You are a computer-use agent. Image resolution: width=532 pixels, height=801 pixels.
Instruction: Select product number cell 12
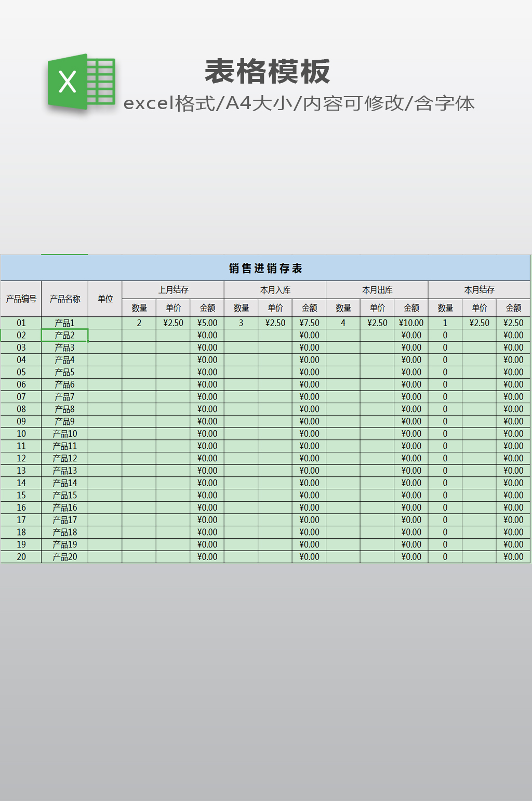(x=21, y=459)
